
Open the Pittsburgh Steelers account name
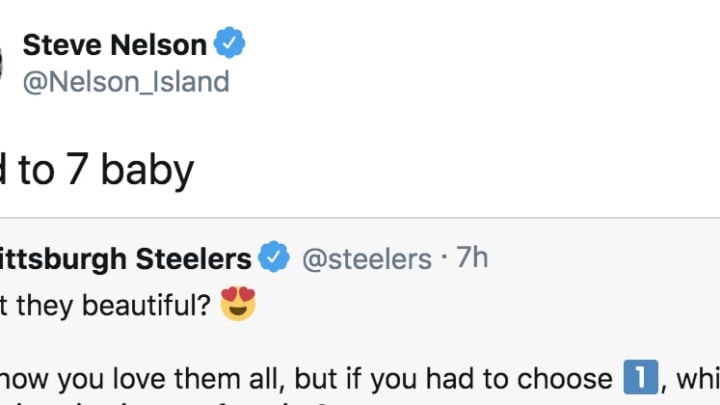tap(125, 259)
